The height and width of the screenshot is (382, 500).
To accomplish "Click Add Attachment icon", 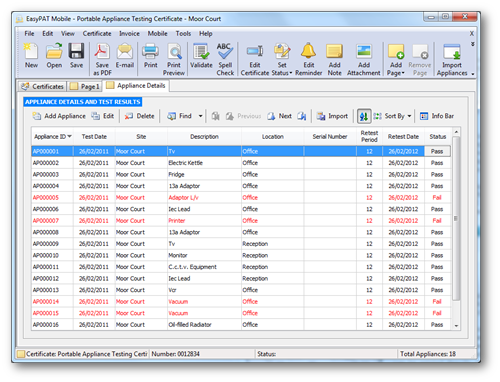I will [364, 59].
